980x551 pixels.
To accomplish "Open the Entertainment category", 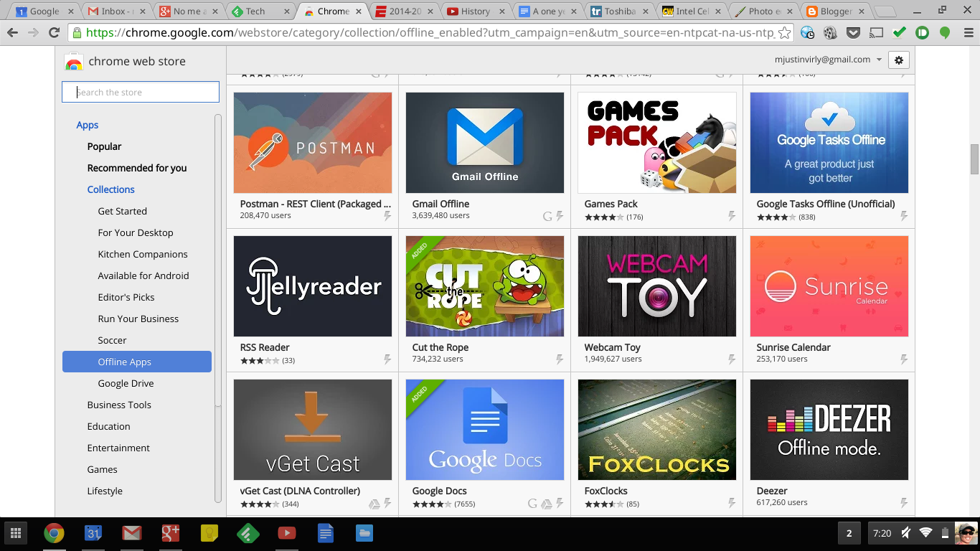I will tap(118, 448).
